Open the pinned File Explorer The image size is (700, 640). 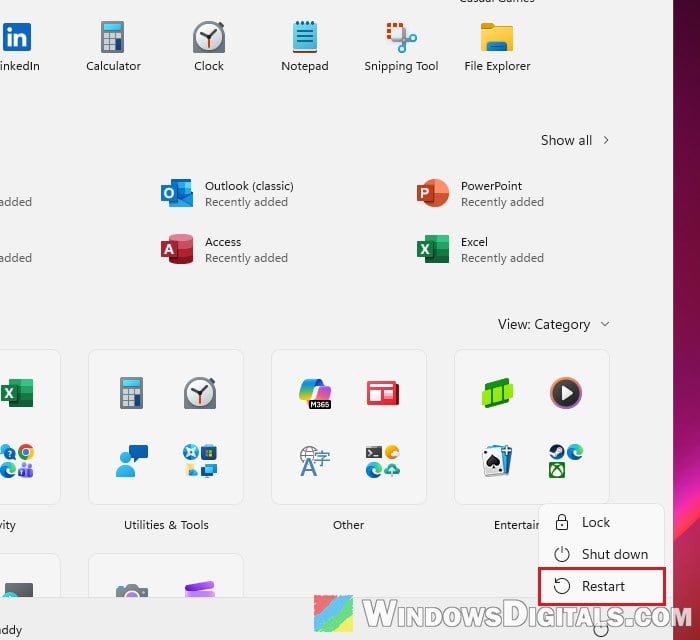pyautogui.click(x=497, y=46)
